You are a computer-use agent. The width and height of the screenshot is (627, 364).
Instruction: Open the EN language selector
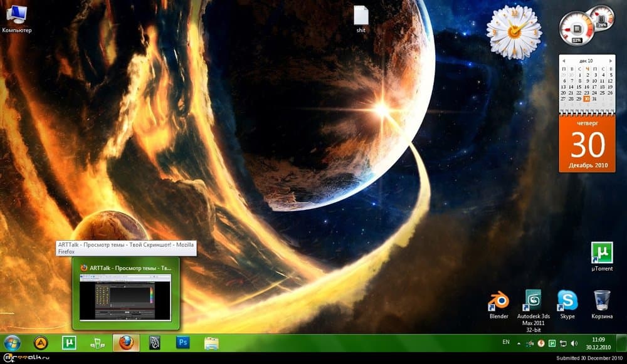tap(506, 342)
